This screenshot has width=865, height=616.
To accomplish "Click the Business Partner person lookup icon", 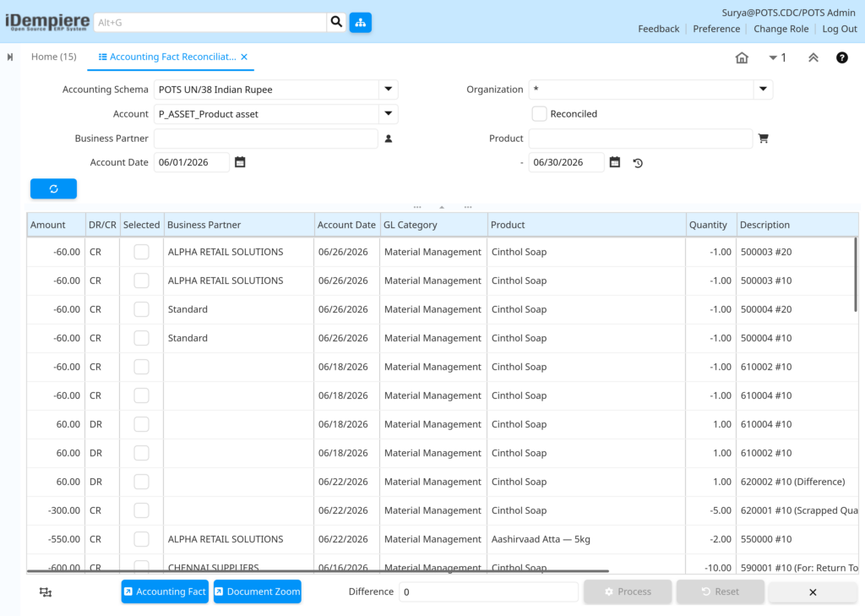I will coord(389,139).
